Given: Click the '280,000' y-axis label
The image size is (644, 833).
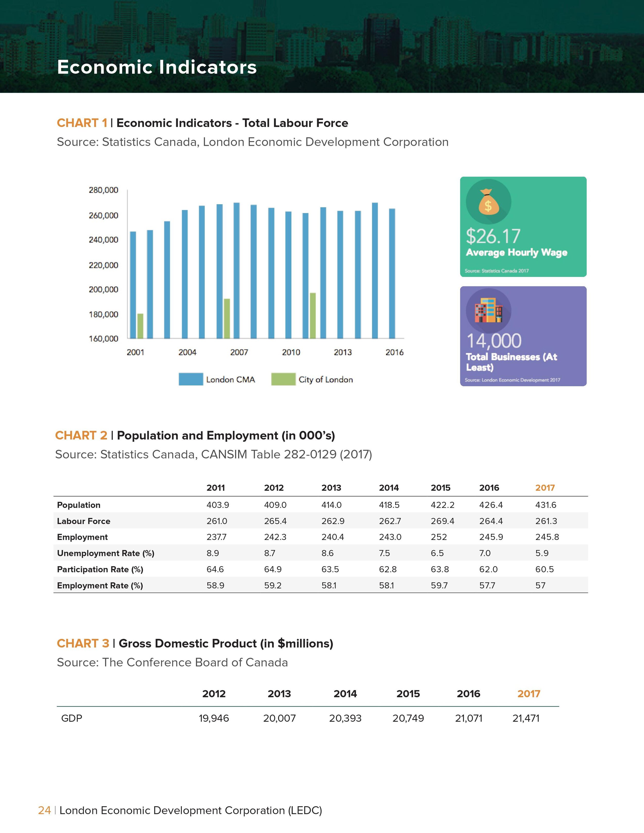Looking at the screenshot, I should coord(103,190).
